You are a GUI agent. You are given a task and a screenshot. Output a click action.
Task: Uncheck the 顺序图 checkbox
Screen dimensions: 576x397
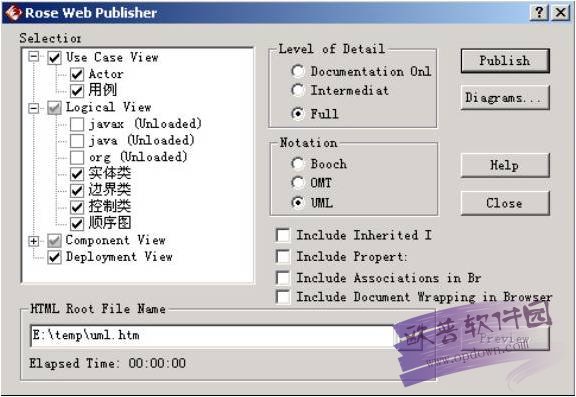77,223
